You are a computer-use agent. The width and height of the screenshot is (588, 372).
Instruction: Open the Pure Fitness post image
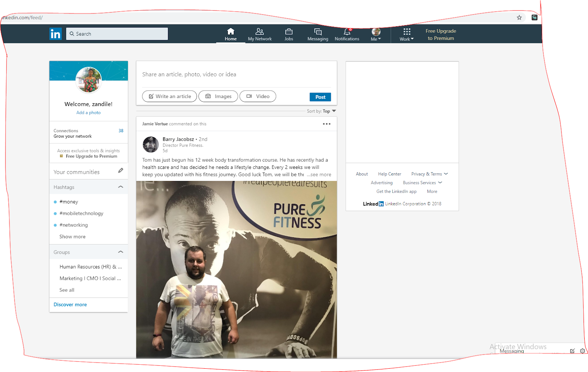[x=236, y=270]
